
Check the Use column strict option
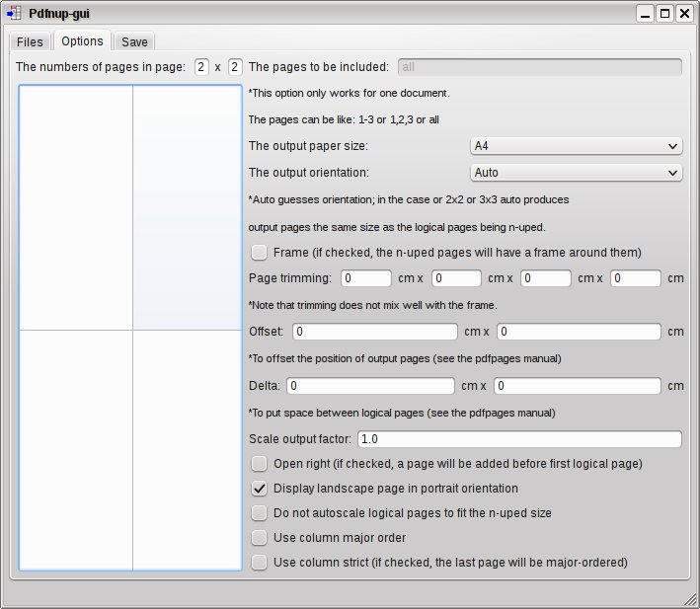coord(259,563)
